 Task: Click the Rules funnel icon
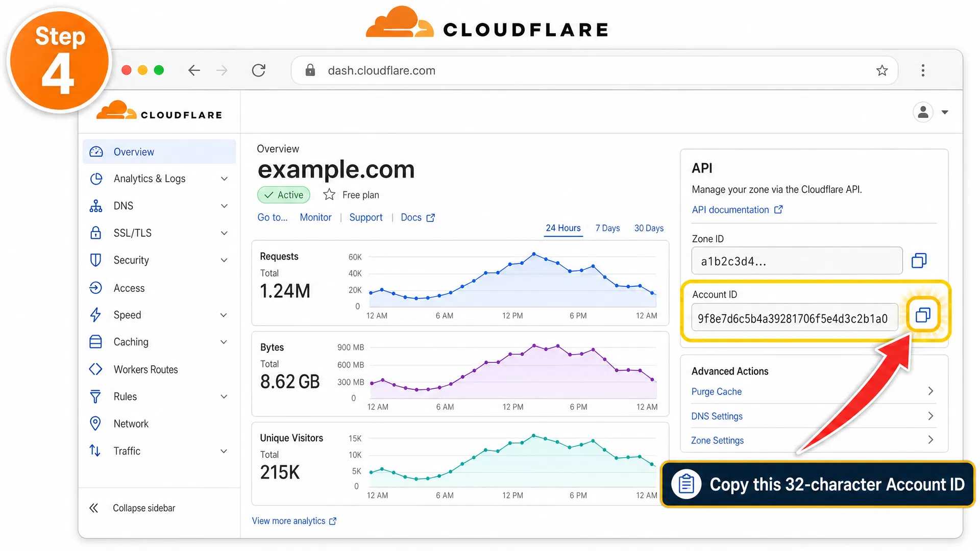(95, 396)
